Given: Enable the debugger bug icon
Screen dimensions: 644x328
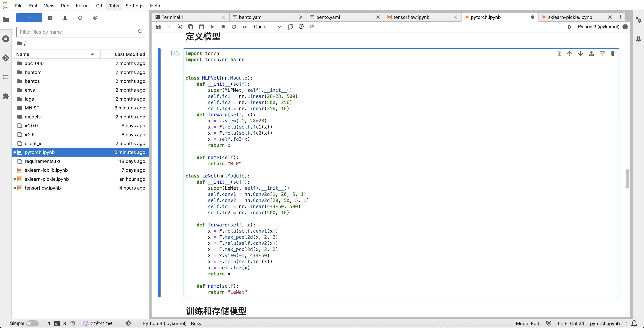Looking at the screenshot, I should click(x=569, y=27).
